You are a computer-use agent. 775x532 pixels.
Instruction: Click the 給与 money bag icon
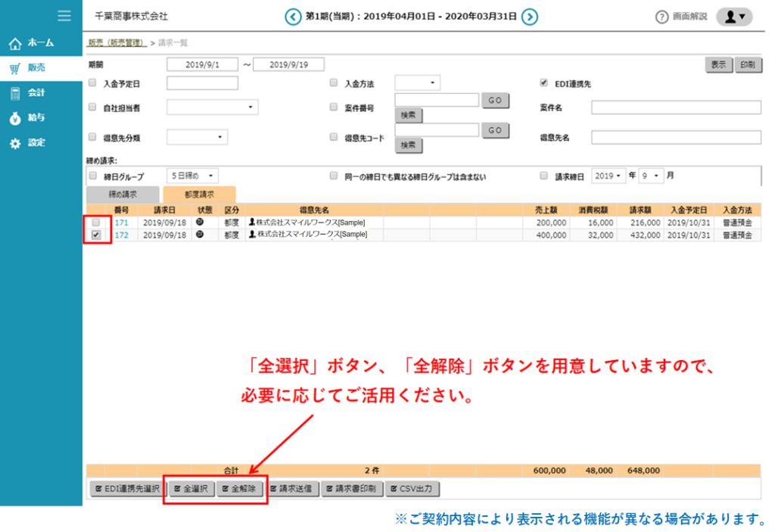tap(15, 118)
